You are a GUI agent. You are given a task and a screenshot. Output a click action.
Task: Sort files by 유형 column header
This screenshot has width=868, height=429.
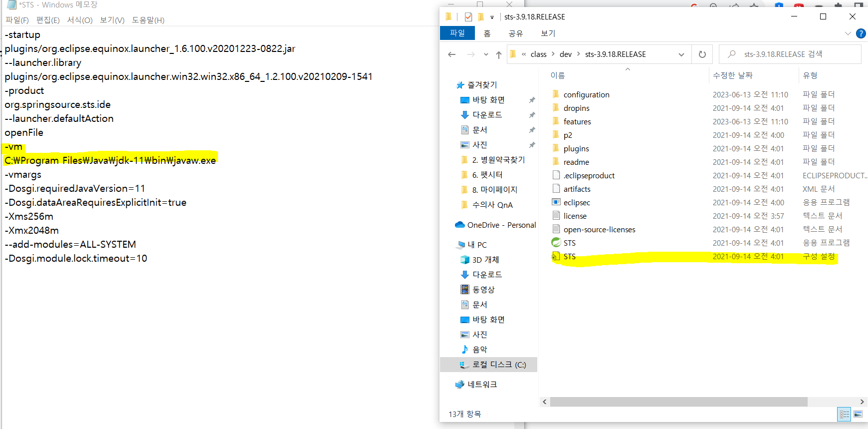tap(810, 75)
